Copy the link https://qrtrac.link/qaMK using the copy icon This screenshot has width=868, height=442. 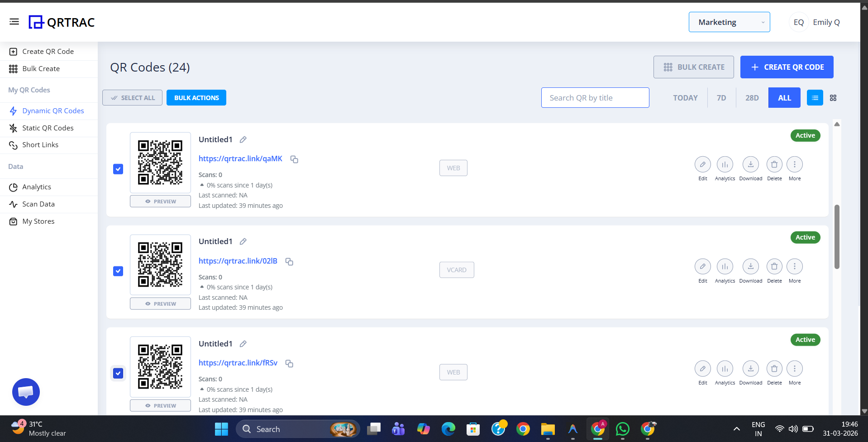pos(294,159)
